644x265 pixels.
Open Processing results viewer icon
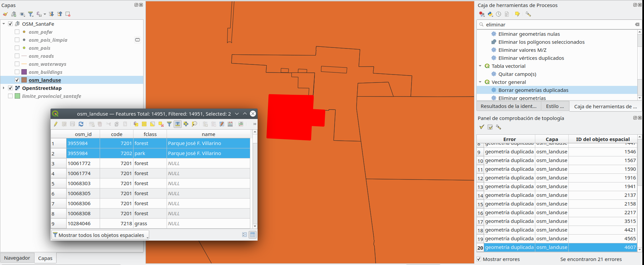(x=507, y=14)
